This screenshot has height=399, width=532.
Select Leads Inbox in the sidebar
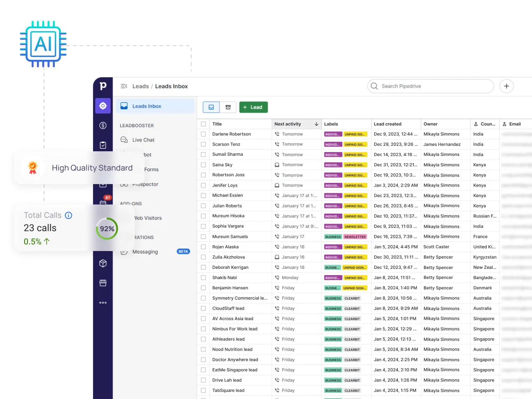tap(155, 106)
